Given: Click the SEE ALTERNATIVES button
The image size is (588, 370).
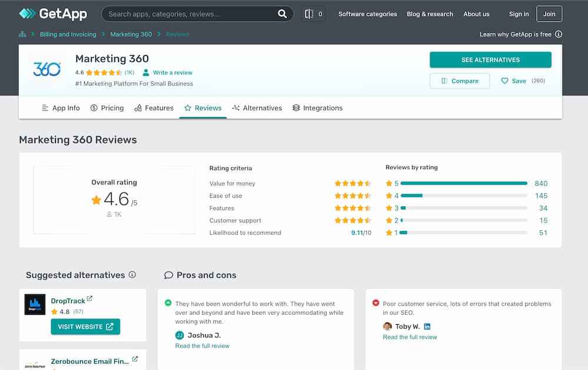Looking at the screenshot, I should pyautogui.click(x=490, y=60).
